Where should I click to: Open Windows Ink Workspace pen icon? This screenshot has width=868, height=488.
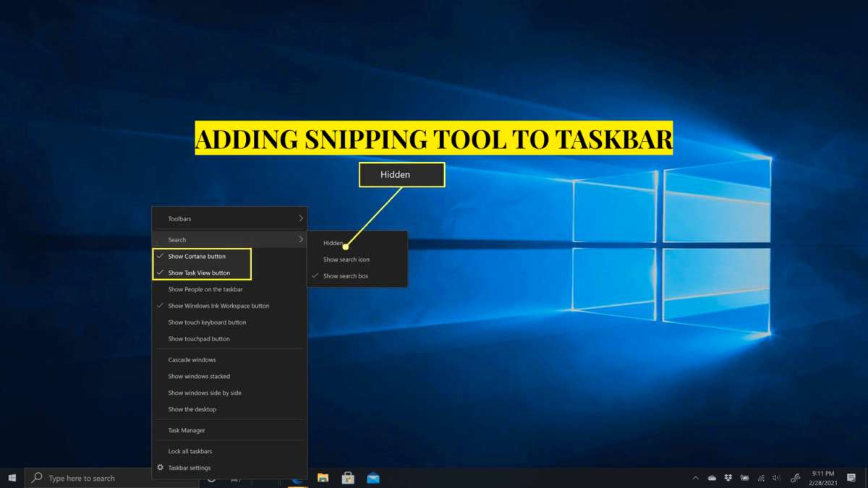796,478
